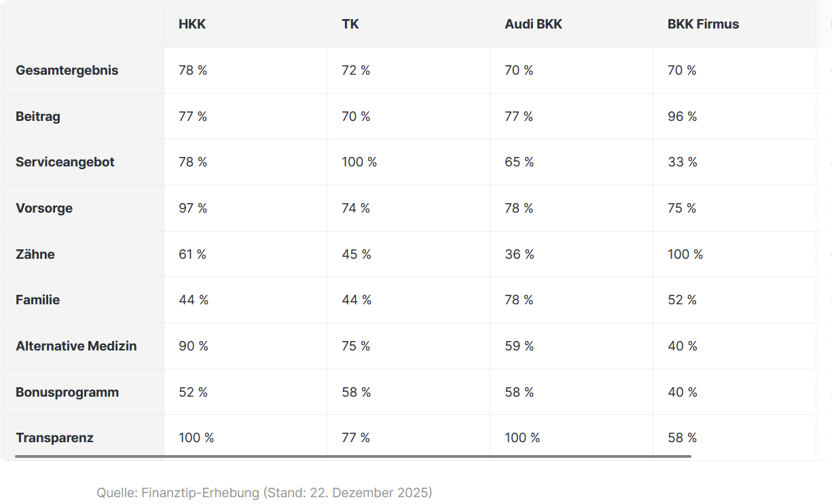Select the Audi BKK column header
Image resolution: width=832 pixels, height=504 pixels.
(533, 24)
